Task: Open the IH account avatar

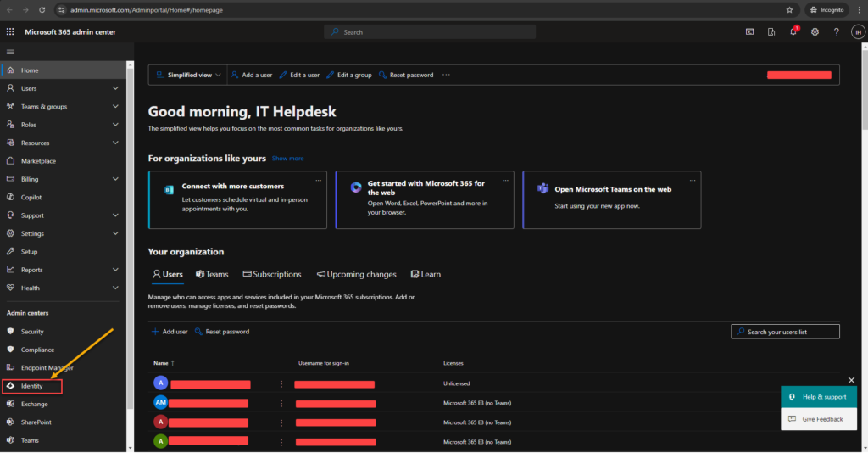Action: pos(858,32)
